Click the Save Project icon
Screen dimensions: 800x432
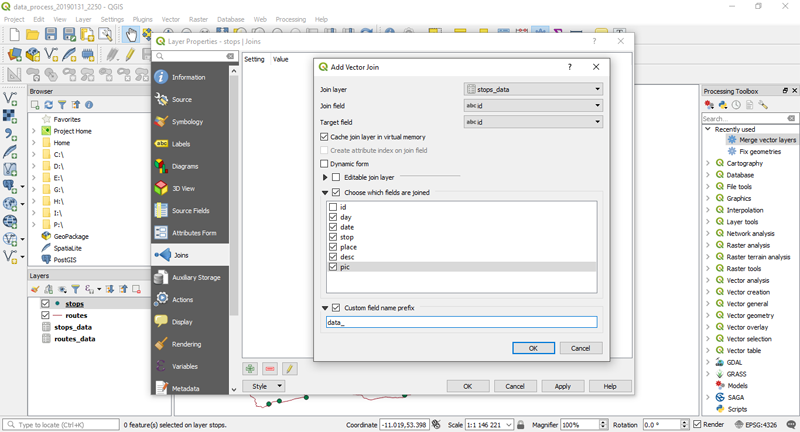[x=51, y=35]
